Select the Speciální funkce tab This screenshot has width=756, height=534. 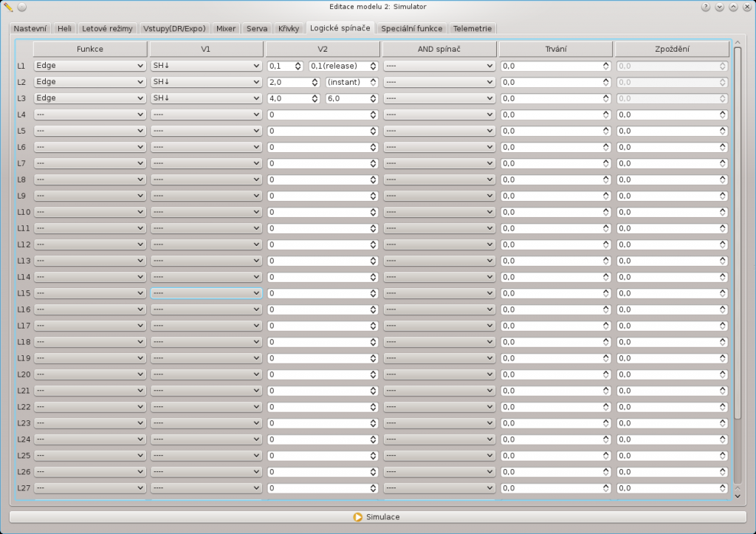coord(412,29)
